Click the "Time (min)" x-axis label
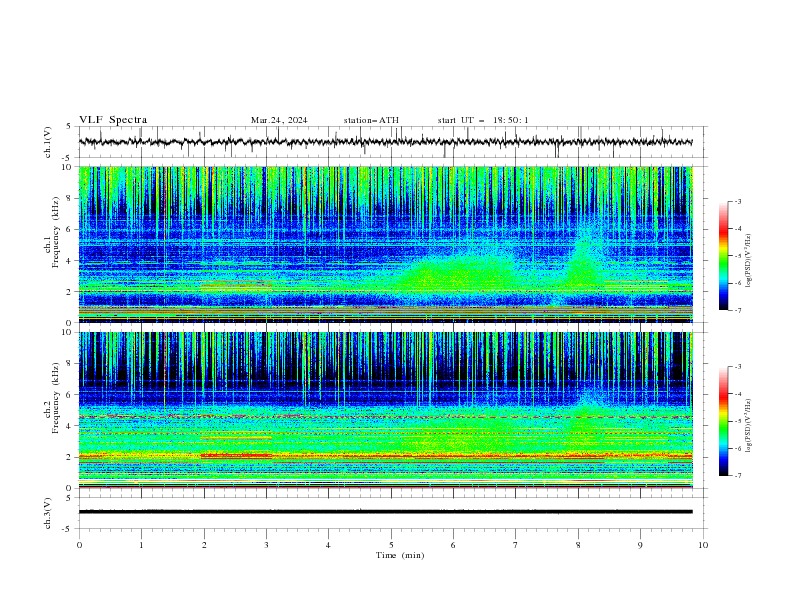The image size is (792, 612). click(x=400, y=555)
